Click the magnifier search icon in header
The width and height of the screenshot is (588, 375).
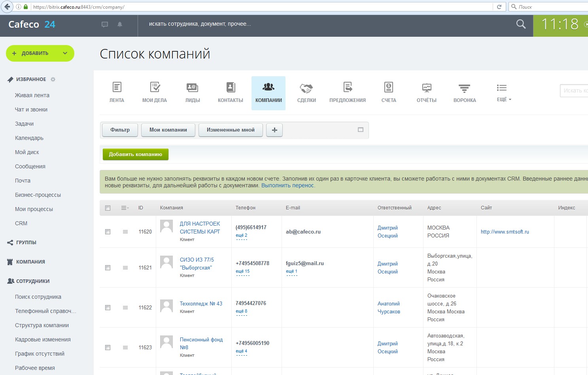[x=521, y=24]
